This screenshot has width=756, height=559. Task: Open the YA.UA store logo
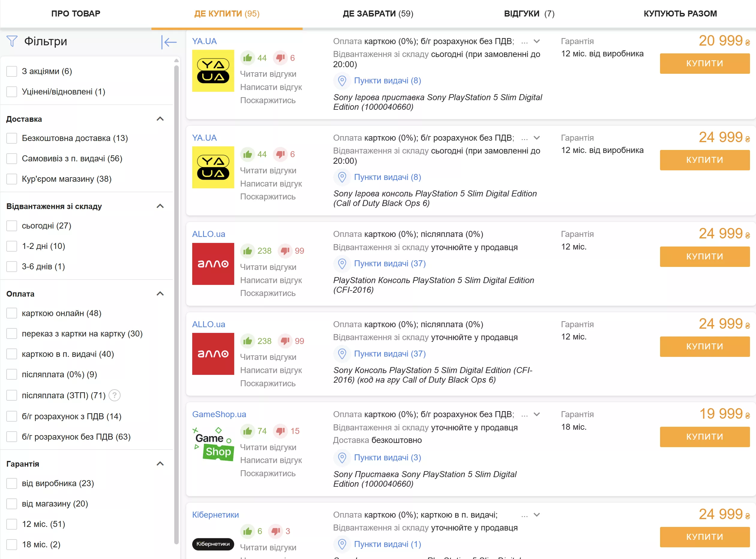(x=213, y=71)
